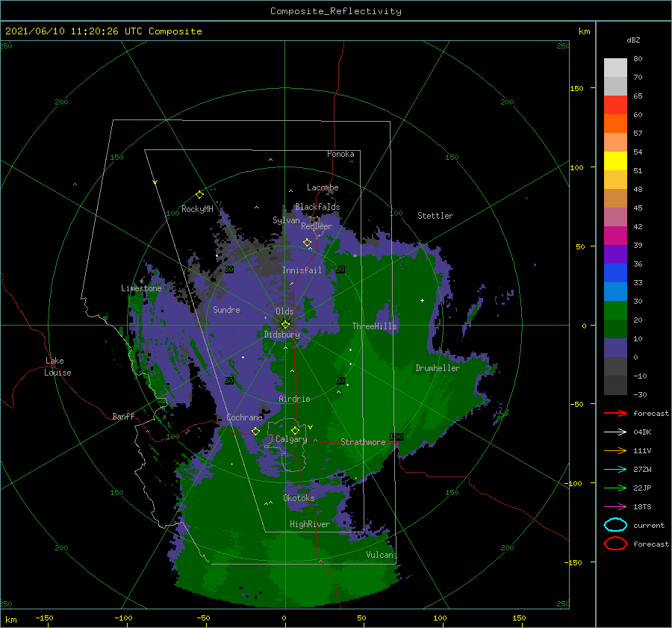This screenshot has width=672, height=628.
Task: Click the Sundre label
Action: click(x=227, y=309)
